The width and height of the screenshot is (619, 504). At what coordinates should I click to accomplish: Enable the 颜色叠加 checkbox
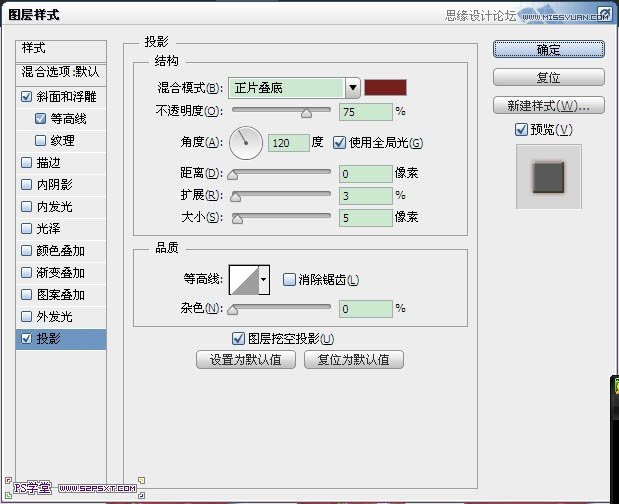tap(26, 251)
